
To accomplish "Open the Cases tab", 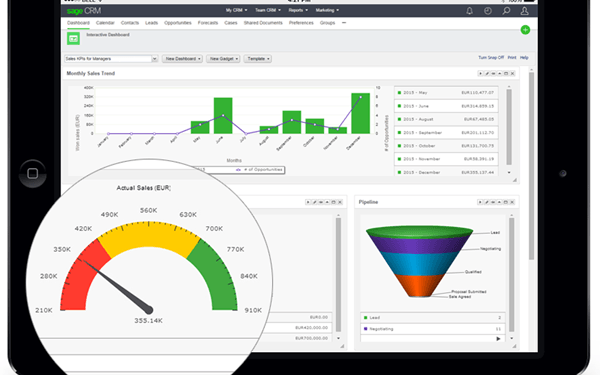I will 231,23.
